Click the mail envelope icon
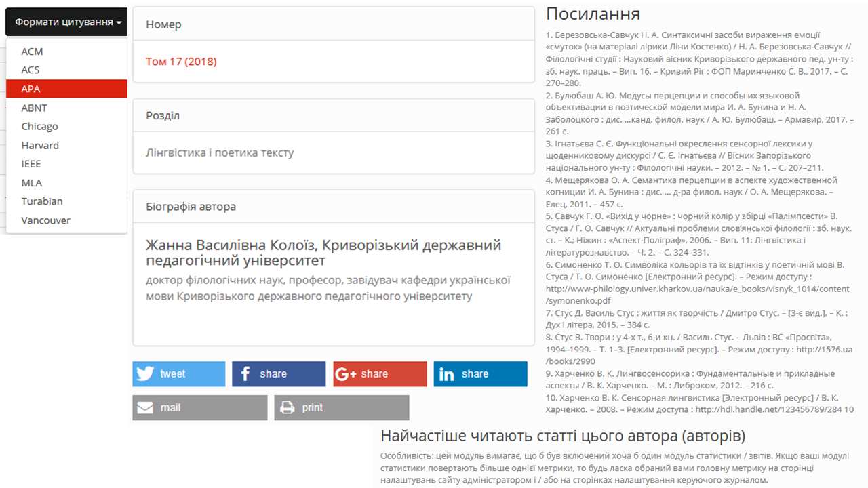Screen dimensions: 868x488 click(145, 408)
